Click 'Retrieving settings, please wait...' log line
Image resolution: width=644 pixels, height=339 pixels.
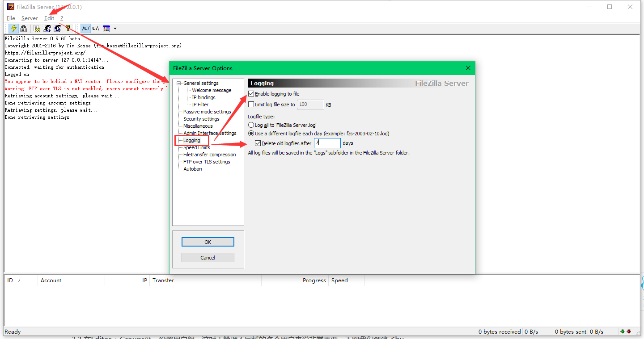pos(51,110)
